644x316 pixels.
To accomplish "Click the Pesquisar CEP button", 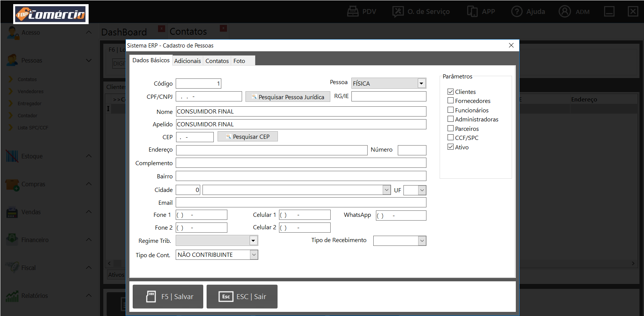I will [248, 137].
